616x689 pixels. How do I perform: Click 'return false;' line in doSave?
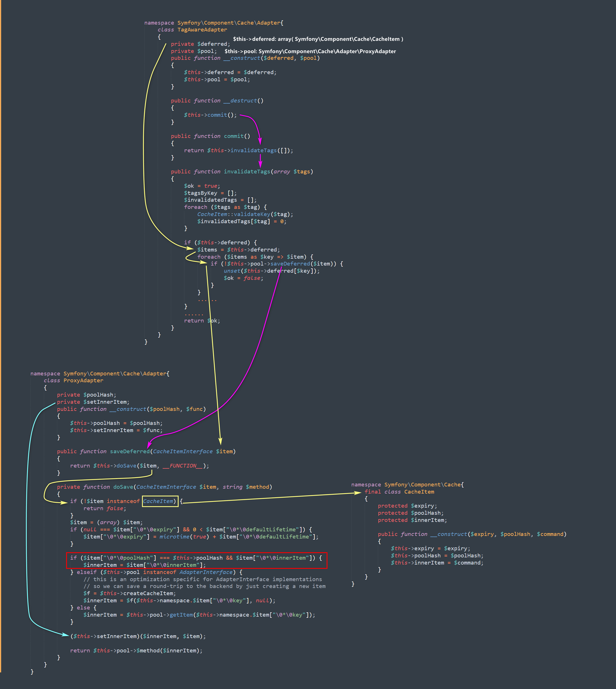[105, 508]
